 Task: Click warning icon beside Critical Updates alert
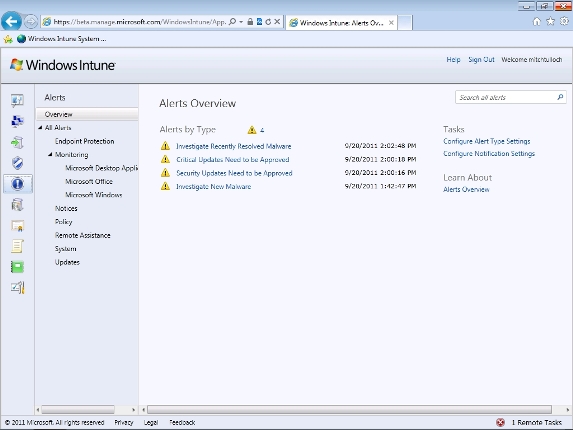(x=166, y=159)
